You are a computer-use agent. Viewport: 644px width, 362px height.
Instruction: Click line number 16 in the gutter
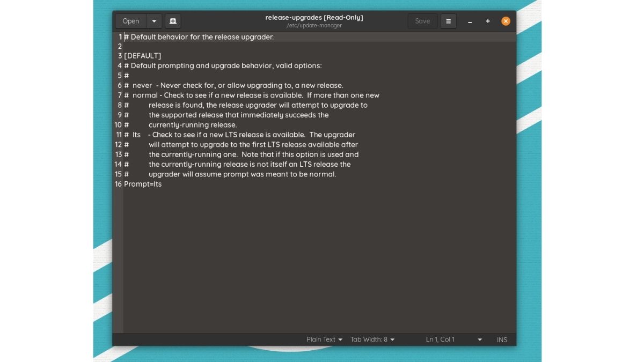coord(118,184)
